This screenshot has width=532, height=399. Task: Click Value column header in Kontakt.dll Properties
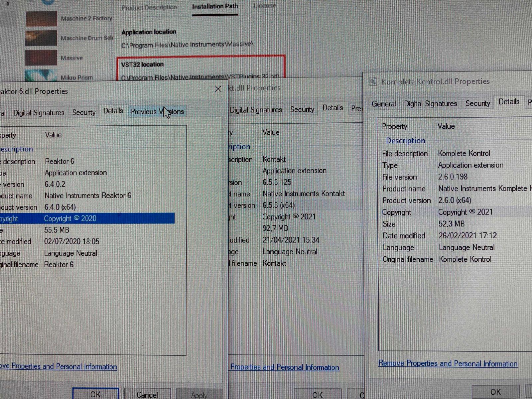(x=271, y=132)
